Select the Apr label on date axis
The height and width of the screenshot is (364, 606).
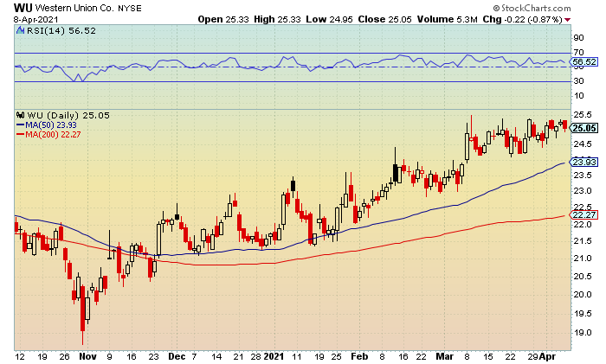[x=547, y=357]
